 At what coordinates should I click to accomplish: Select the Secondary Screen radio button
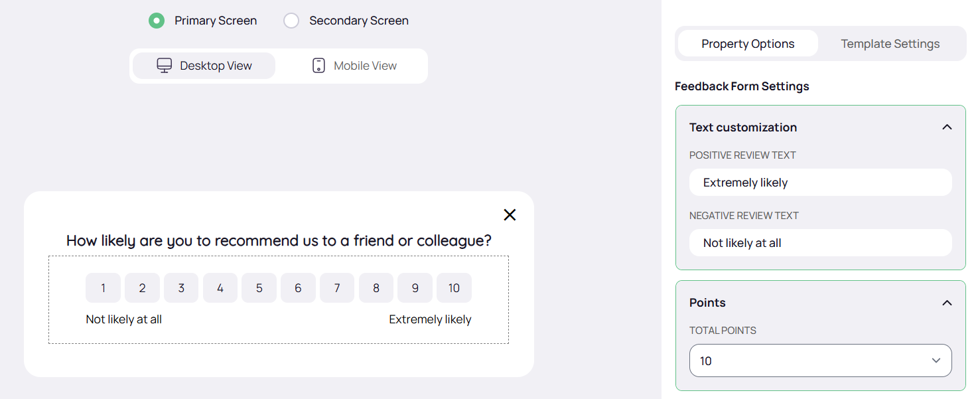tap(291, 21)
